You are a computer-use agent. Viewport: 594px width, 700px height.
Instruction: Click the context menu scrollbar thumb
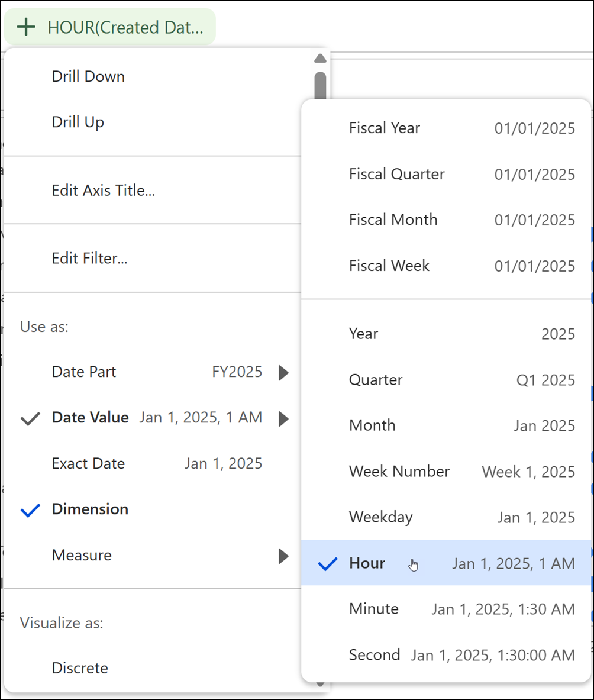click(x=320, y=86)
